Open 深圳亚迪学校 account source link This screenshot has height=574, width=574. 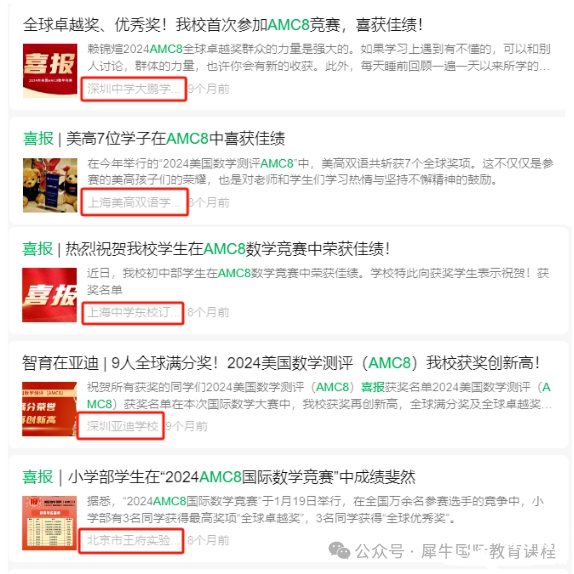[122, 426]
